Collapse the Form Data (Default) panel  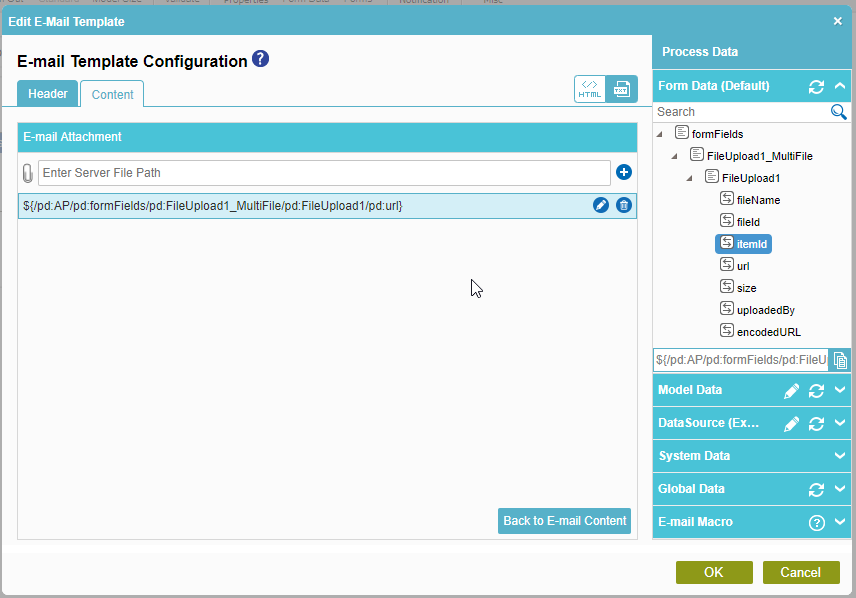click(x=840, y=87)
